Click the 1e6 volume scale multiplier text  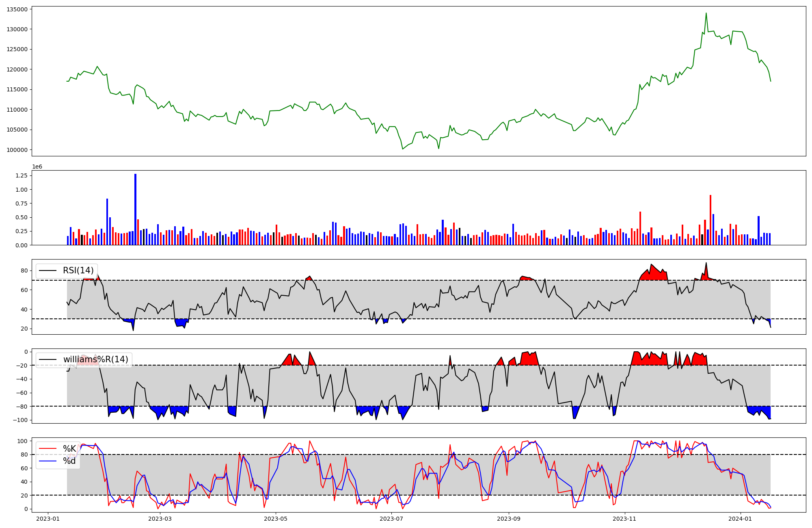point(37,167)
